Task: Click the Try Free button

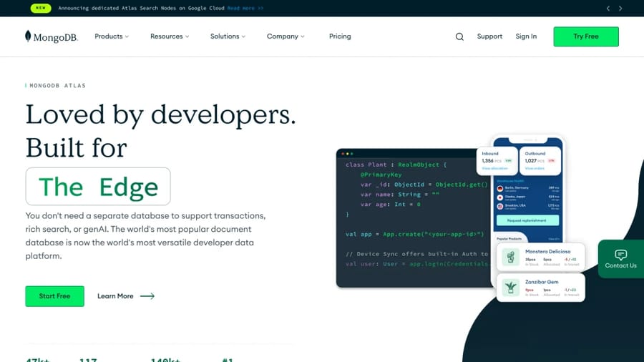Action: (586, 36)
